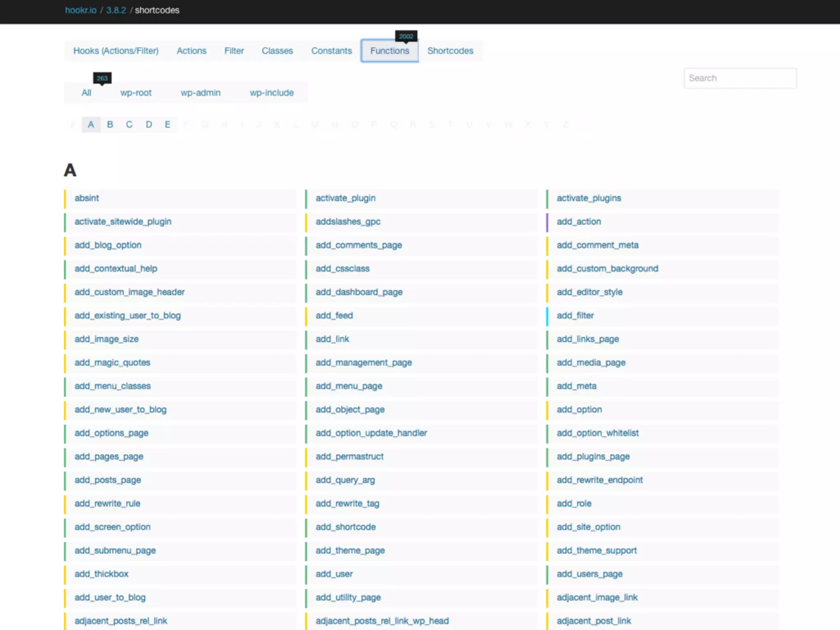Filter by wp-include directory
The width and height of the screenshot is (840, 630).
coord(272,93)
